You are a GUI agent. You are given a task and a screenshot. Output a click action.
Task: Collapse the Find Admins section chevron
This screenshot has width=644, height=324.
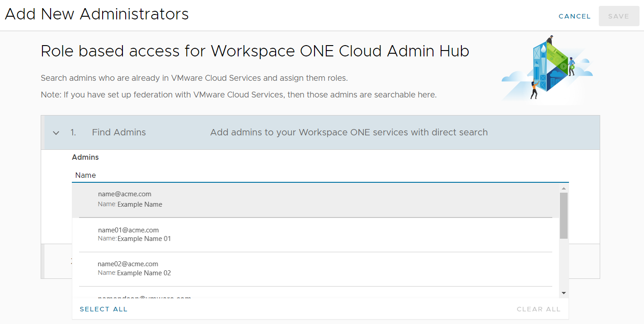(x=56, y=133)
